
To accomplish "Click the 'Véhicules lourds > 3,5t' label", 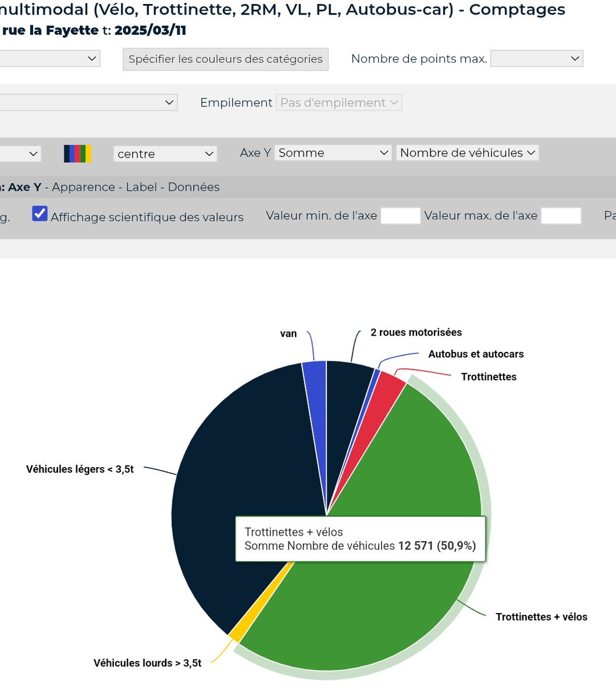I will tap(148, 663).
